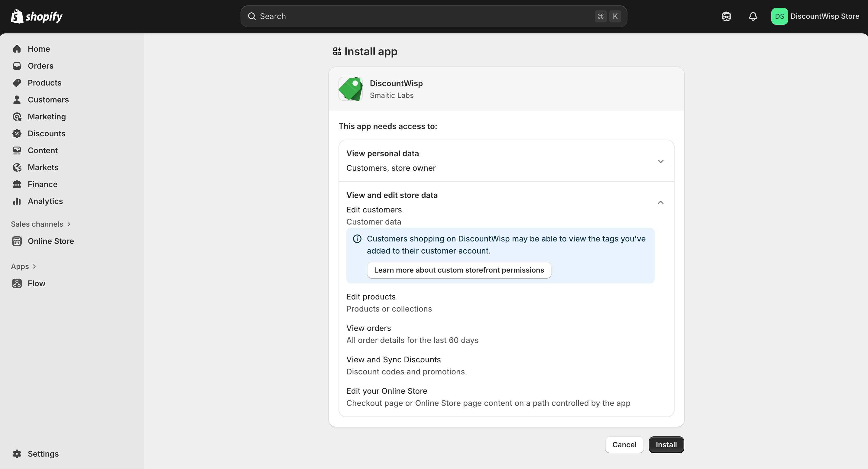
Task: Expand the Sales channels chevron
Action: point(69,224)
